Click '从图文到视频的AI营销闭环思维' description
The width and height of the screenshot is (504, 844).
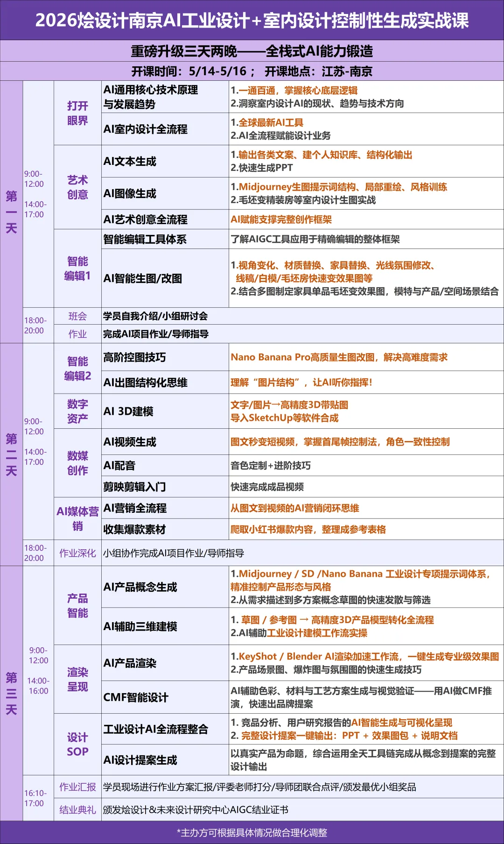point(295,508)
